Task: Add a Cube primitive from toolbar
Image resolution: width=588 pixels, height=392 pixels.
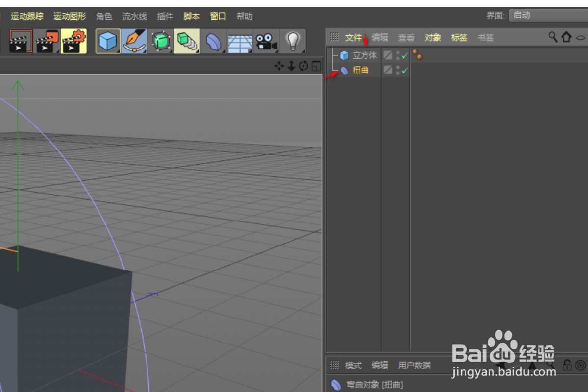Action: click(108, 41)
